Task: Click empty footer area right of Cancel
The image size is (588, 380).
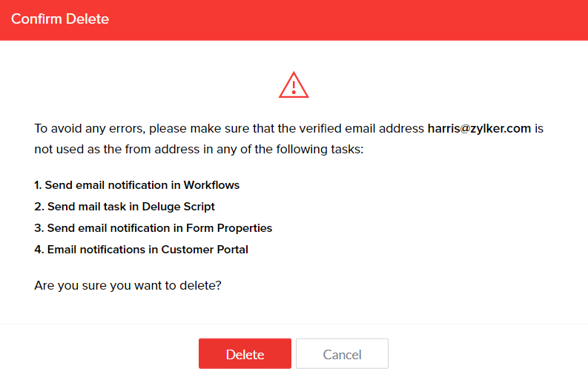Action: coord(482,354)
